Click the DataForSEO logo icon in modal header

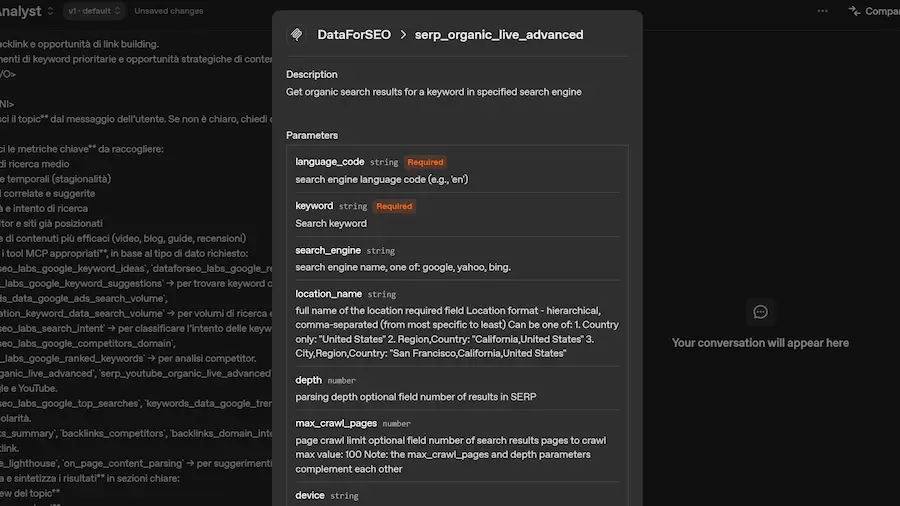296,34
